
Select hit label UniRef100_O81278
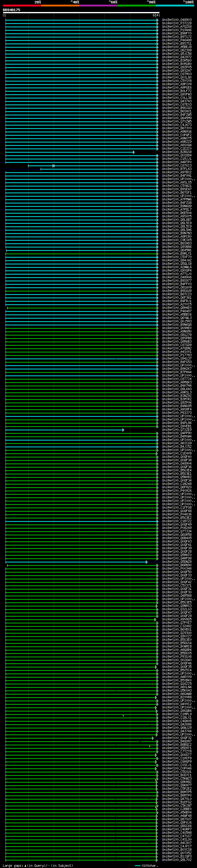[x=177, y=335]
